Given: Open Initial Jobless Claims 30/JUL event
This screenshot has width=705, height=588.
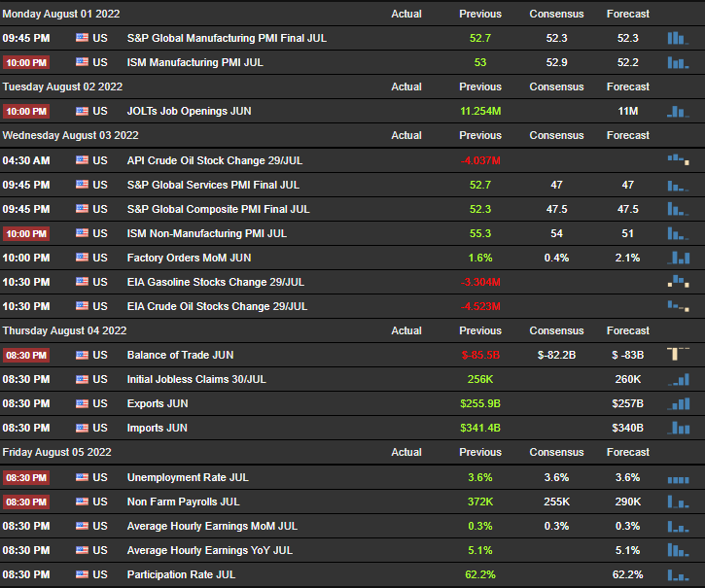Looking at the screenshot, I should pos(196,379).
